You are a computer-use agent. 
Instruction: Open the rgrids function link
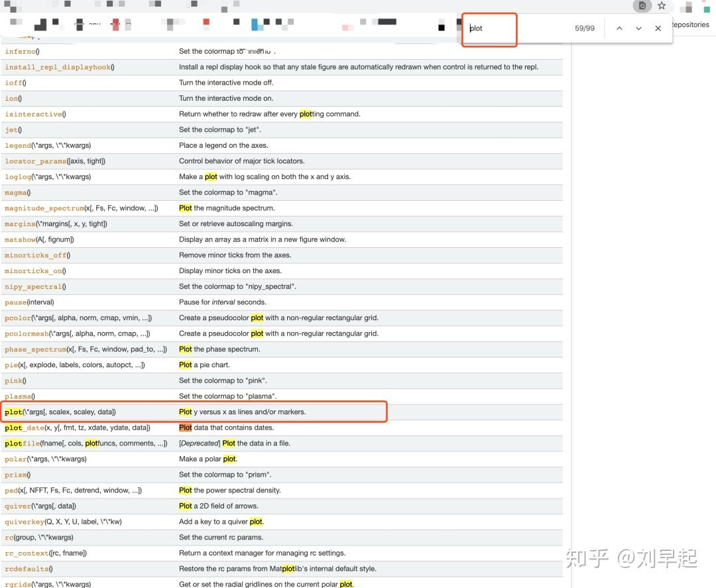18,584
